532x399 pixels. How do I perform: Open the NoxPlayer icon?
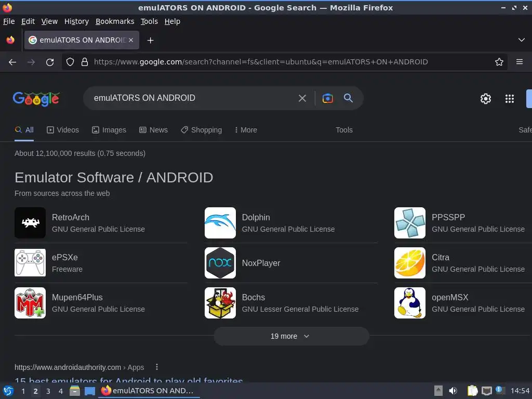click(x=220, y=263)
